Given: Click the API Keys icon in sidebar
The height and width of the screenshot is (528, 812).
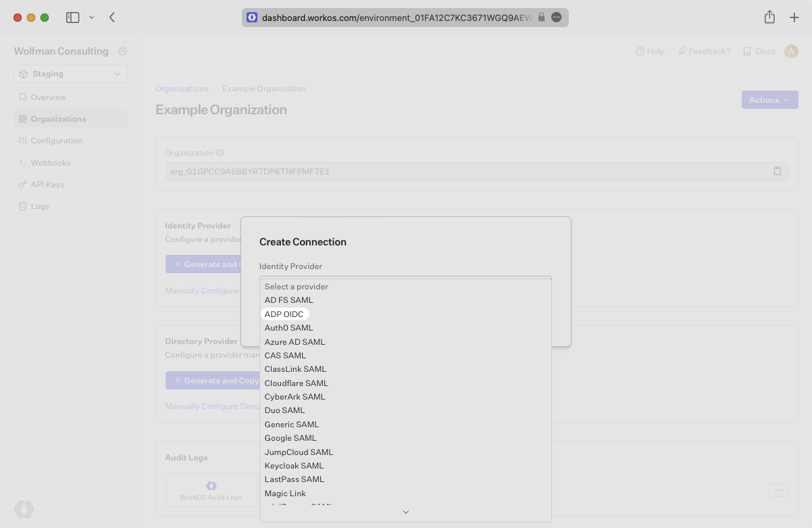Looking at the screenshot, I should point(22,184).
